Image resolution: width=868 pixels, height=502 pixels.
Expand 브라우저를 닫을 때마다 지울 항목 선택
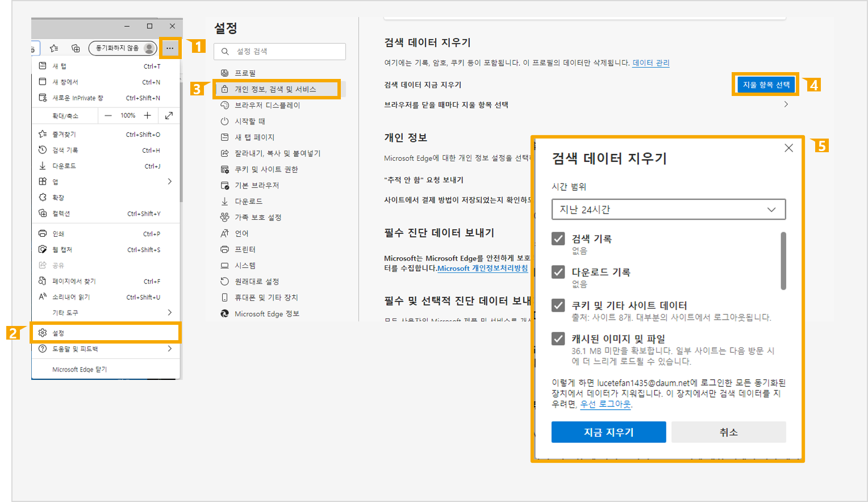point(786,104)
